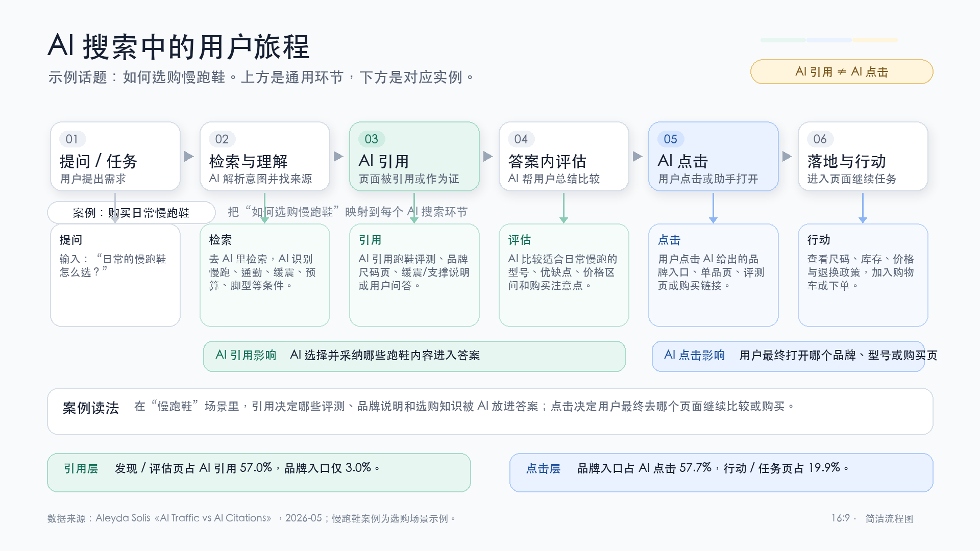Click the "案例：购买日常慢跑鞋" label pill
Image resolution: width=980 pixels, height=551 pixels.
click(x=131, y=213)
